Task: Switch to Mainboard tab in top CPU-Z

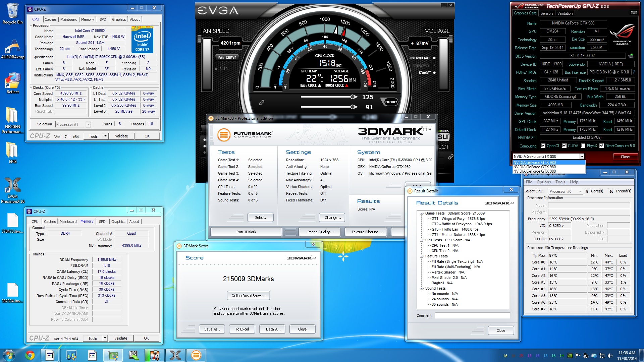Action: click(x=69, y=19)
